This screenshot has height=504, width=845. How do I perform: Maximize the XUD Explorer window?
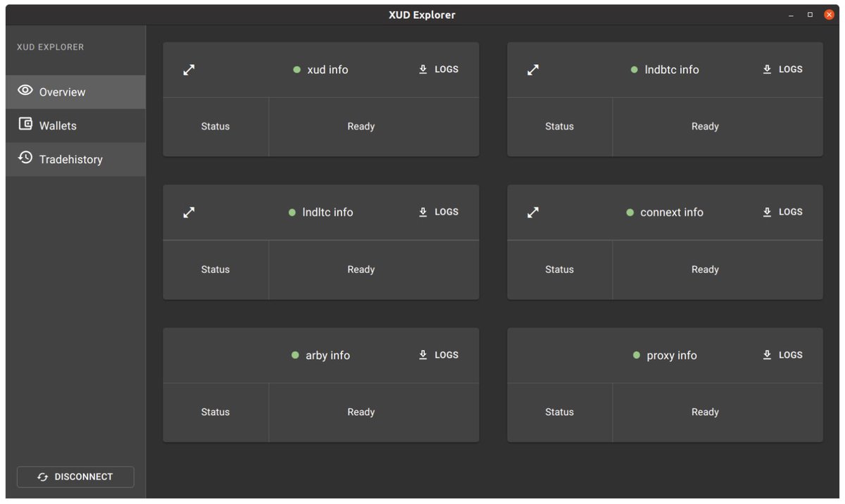click(810, 15)
